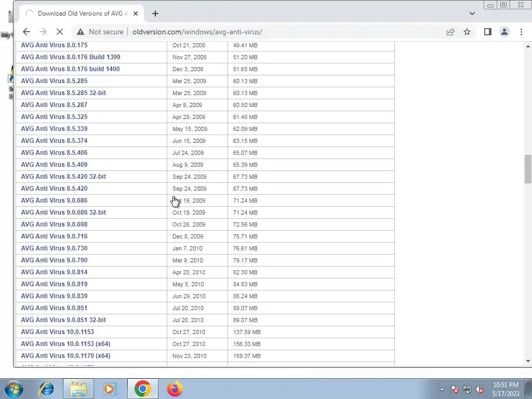Open AVG Anti Virus 10.0.1170 (x64) link
The width and height of the screenshot is (532, 399).
click(x=65, y=356)
